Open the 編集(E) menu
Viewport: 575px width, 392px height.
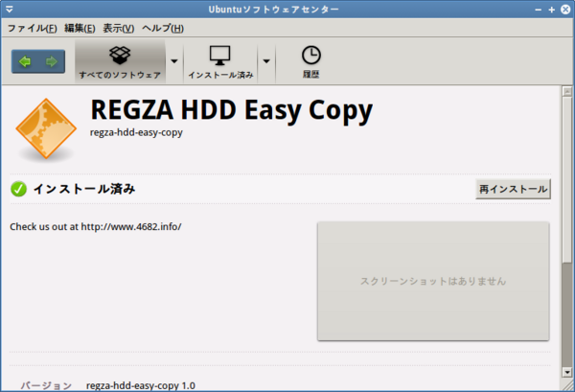coord(80,28)
